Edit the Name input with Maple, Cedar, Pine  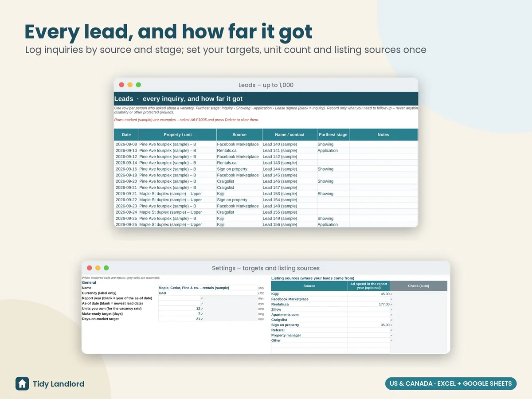tap(208, 288)
